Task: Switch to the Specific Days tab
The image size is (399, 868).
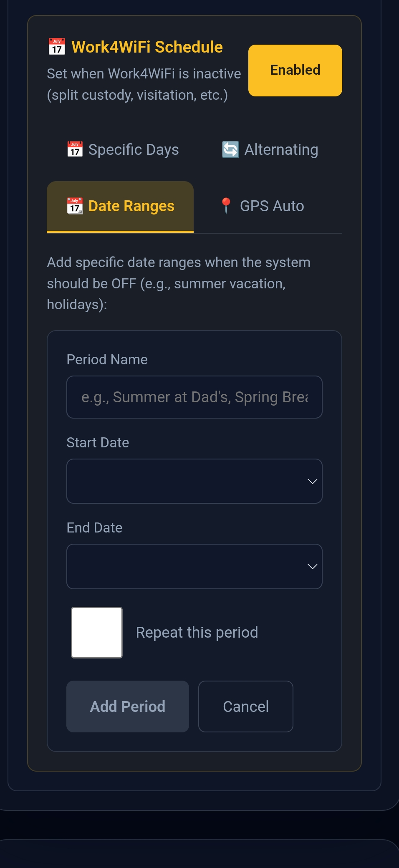Action: (x=123, y=149)
